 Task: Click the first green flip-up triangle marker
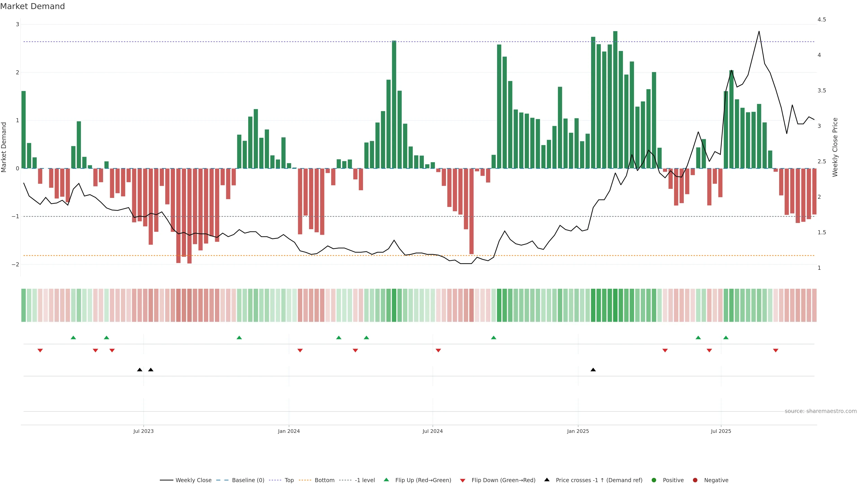(73, 338)
